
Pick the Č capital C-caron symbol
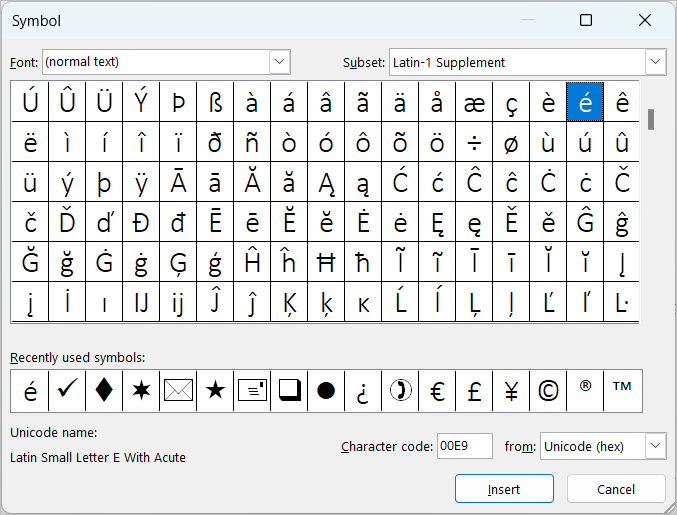622,182
